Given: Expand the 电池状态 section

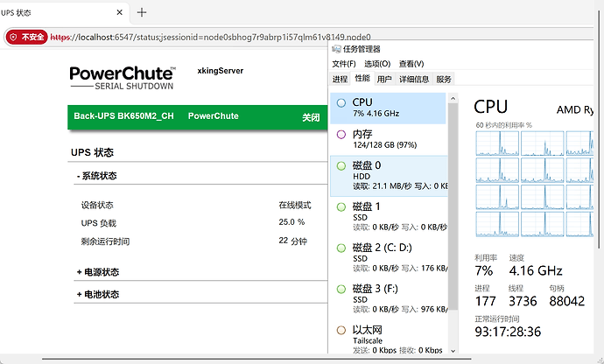Looking at the screenshot, I should pyautogui.click(x=98, y=295).
